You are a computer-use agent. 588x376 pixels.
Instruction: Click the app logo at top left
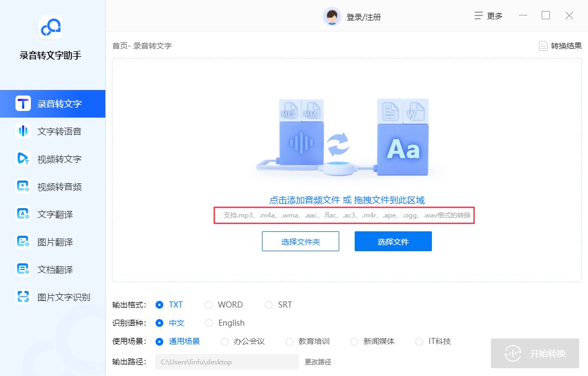[51, 28]
